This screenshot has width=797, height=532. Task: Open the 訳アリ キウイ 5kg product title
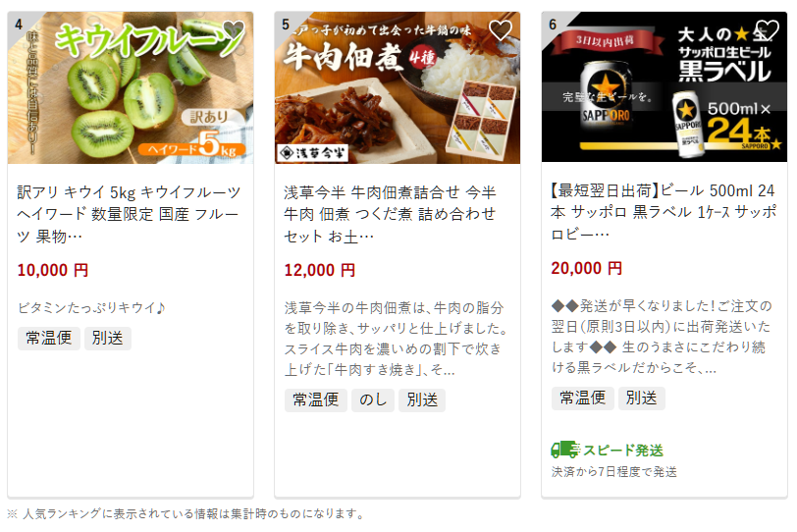click(129, 214)
